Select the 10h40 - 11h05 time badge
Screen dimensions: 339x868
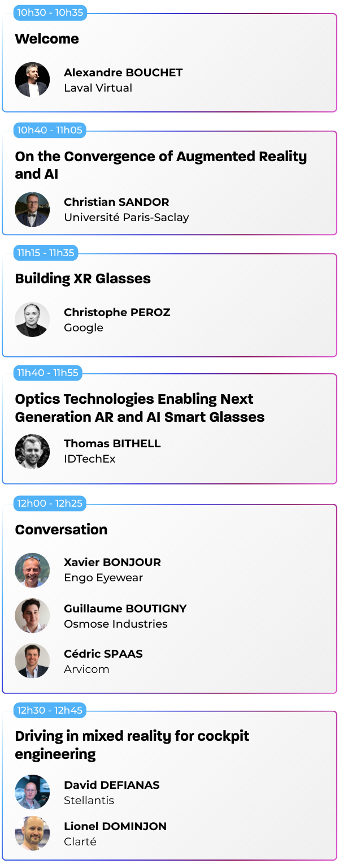coord(50,130)
